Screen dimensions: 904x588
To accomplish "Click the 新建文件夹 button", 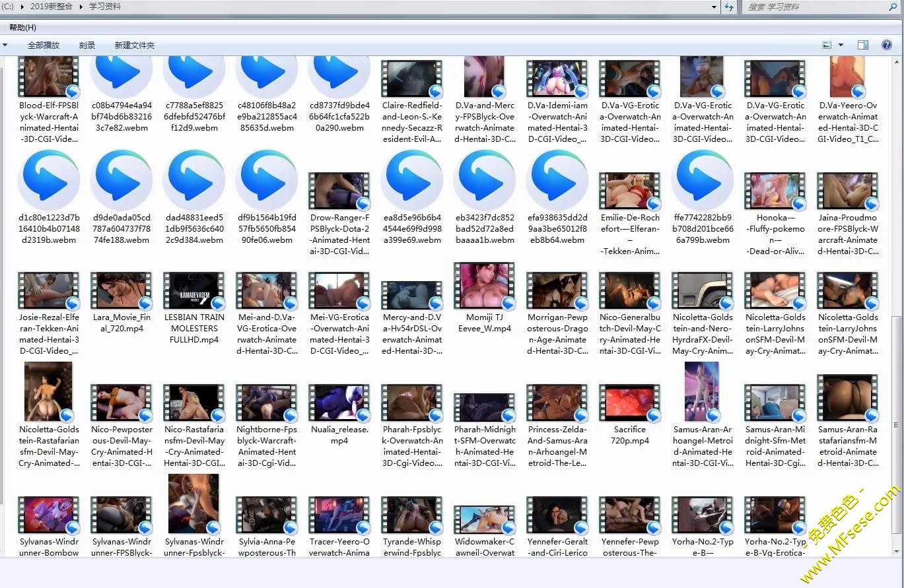I will pos(134,46).
